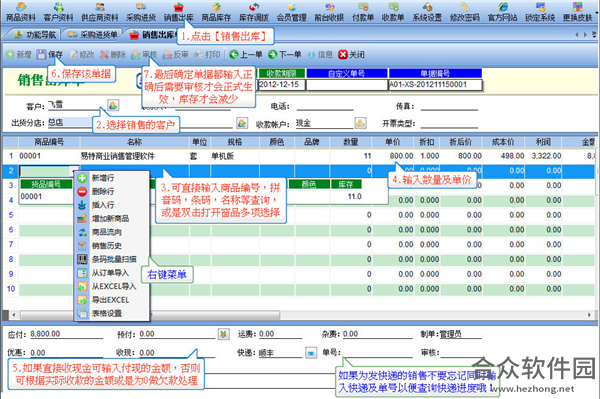
Task: Click the 数量 column header
Action: click(x=351, y=142)
